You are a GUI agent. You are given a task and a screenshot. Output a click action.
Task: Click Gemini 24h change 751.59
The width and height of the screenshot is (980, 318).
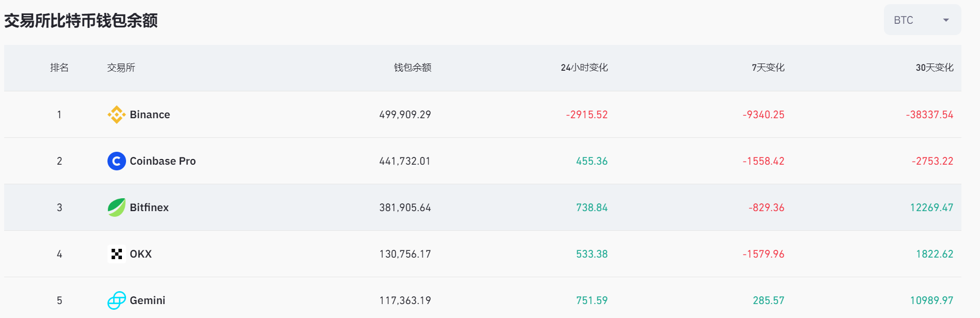tap(592, 300)
